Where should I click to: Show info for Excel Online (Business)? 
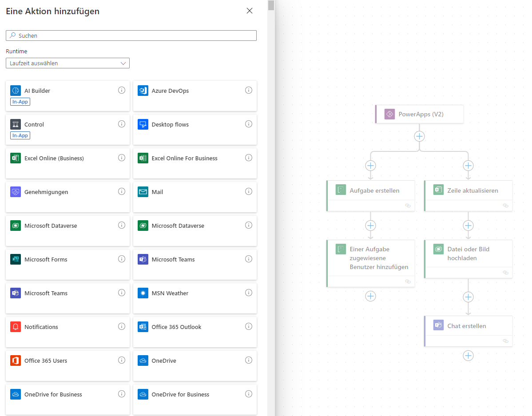(122, 158)
